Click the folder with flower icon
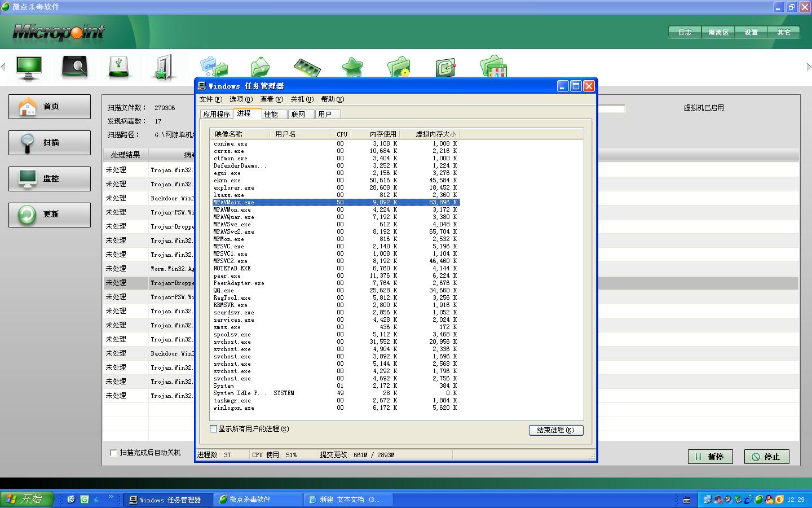Viewport: 812px width, 508px height. (399, 67)
